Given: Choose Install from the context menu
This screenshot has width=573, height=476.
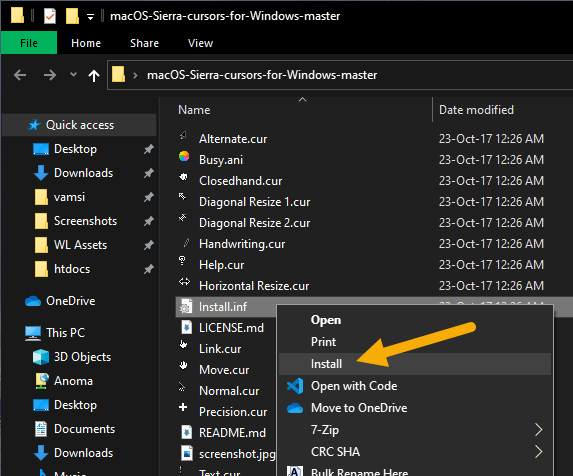Looking at the screenshot, I should click(326, 364).
